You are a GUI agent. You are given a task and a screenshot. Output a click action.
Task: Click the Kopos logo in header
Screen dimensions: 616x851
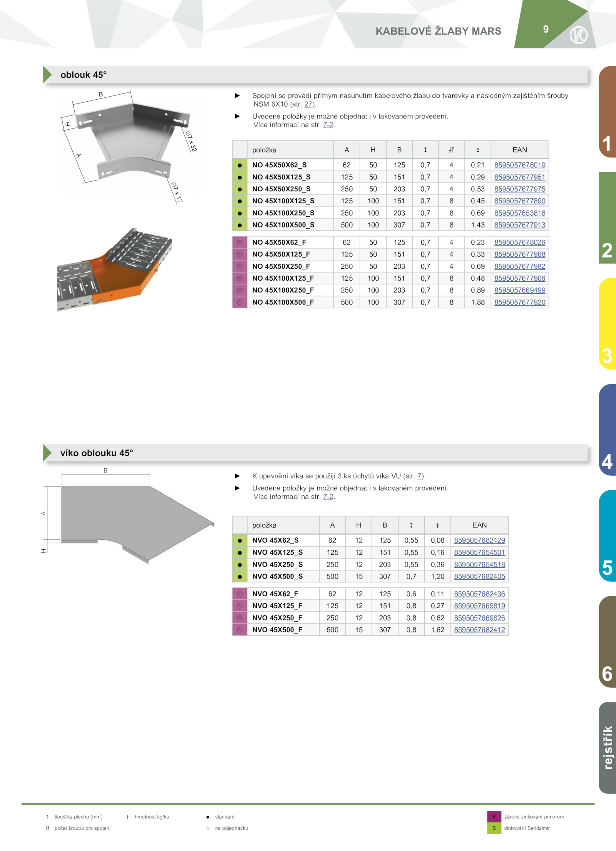(578, 35)
